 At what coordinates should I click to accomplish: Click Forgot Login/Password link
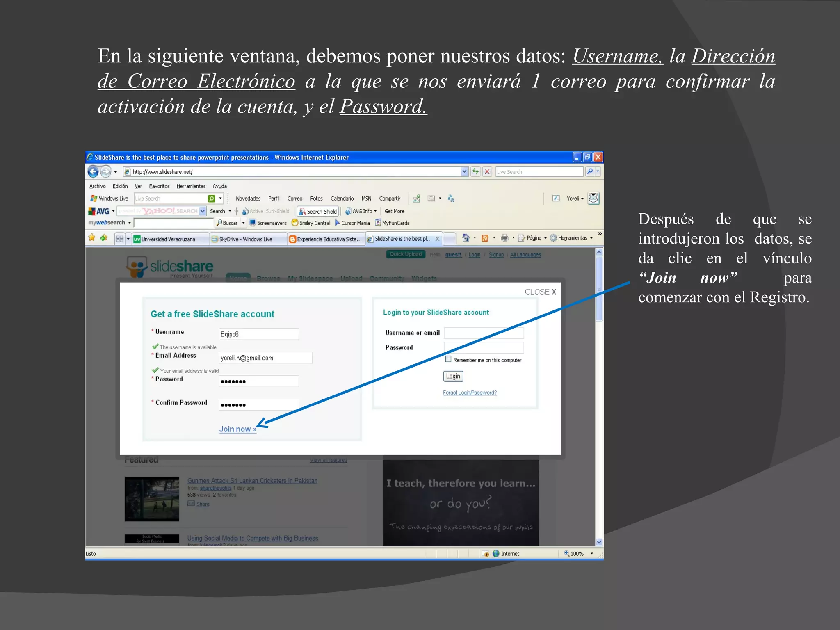point(470,393)
